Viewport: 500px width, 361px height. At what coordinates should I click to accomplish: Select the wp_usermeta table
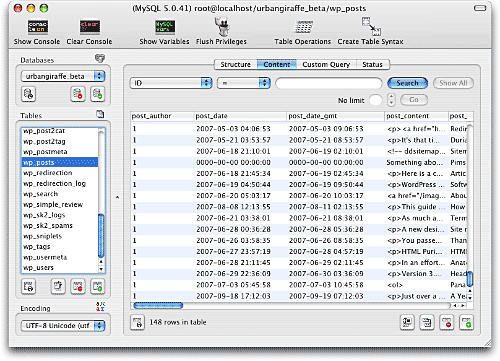(x=60, y=257)
